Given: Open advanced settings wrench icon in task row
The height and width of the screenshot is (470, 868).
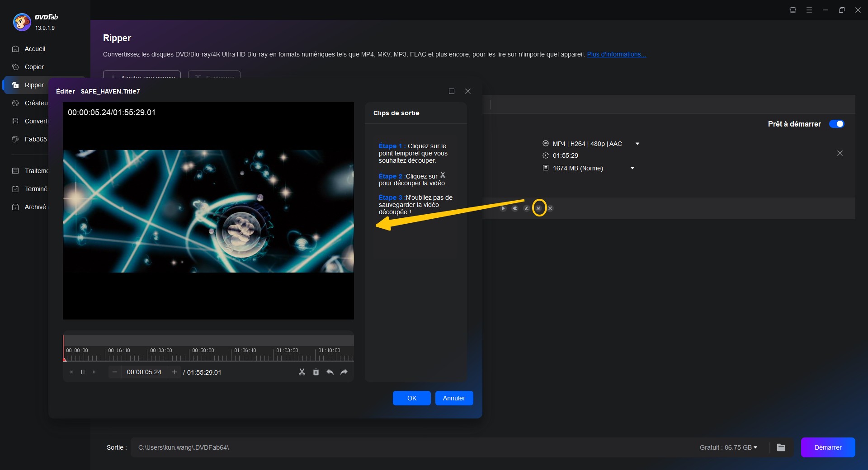Looking at the screenshot, I should 515,208.
